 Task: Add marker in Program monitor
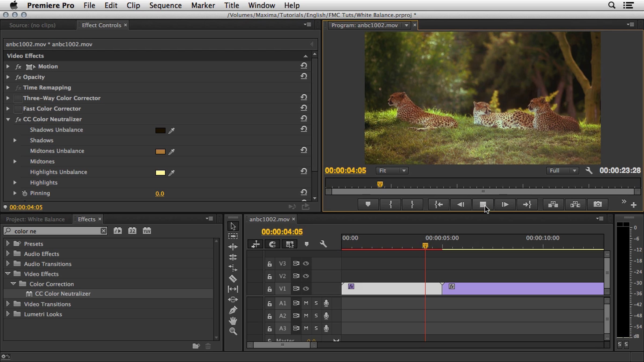coord(368,204)
